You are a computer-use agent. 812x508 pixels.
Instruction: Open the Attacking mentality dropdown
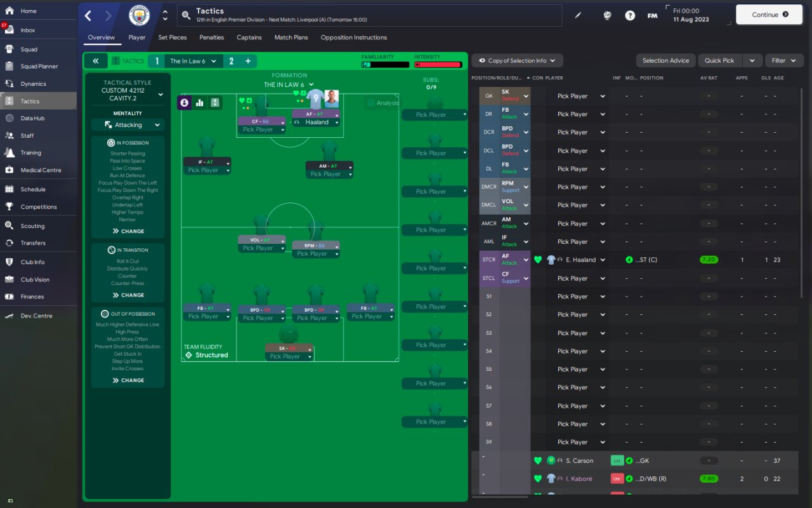click(x=128, y=125)
